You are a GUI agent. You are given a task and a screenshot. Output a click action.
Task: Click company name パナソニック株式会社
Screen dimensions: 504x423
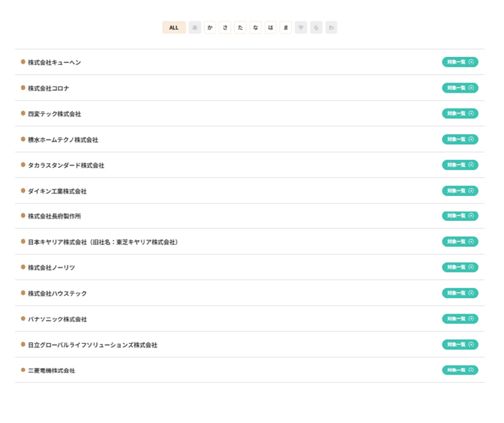[57, 319]
